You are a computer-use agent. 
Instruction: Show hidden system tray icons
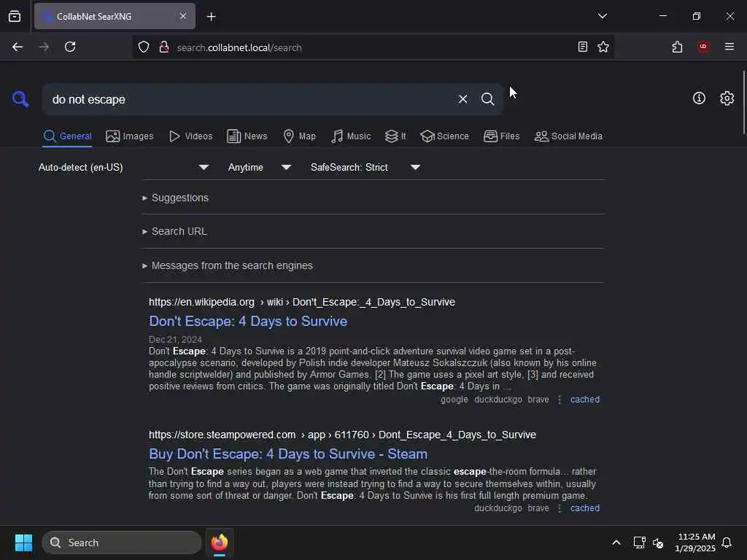pos(616,542)
